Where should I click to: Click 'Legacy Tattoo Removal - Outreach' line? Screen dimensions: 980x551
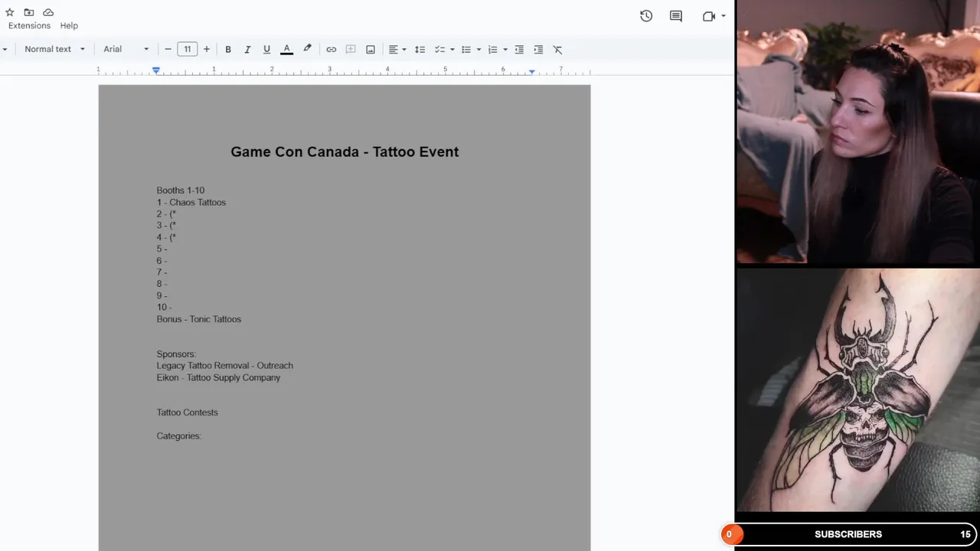tap(225, 366)
